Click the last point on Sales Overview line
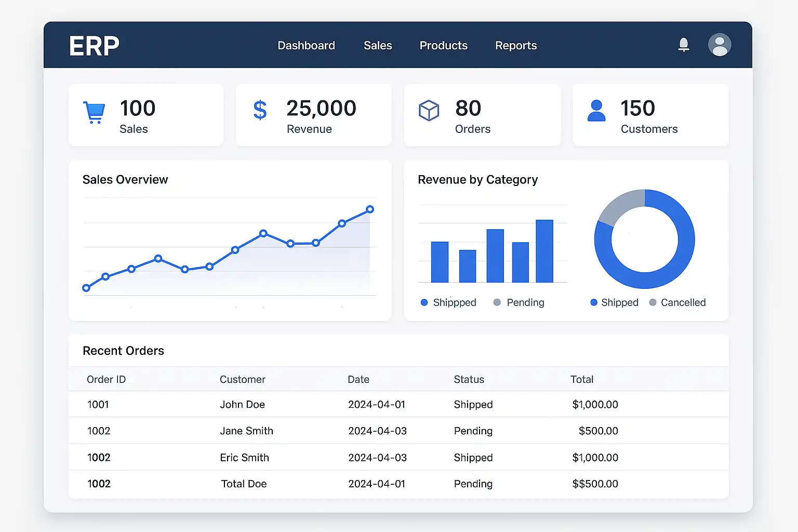The height and width of the screenshot is (532, 798). pos(370,209)
